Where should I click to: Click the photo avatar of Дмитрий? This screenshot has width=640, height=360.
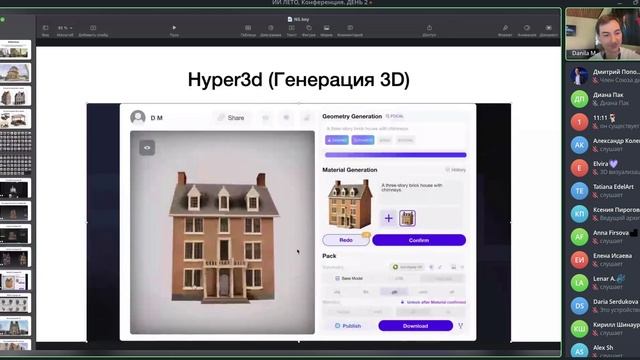[579, 76]
